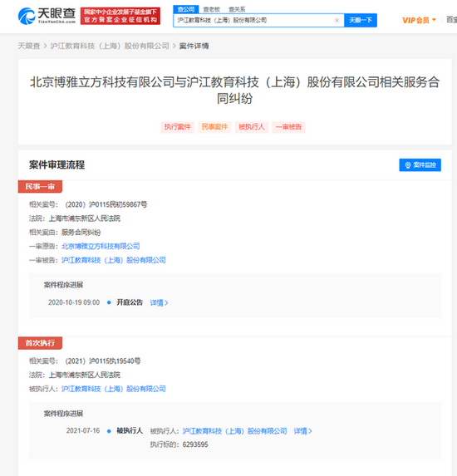Select the 查公司 search tab
Screen dimensions: 457x476
[x=186, y=9]
